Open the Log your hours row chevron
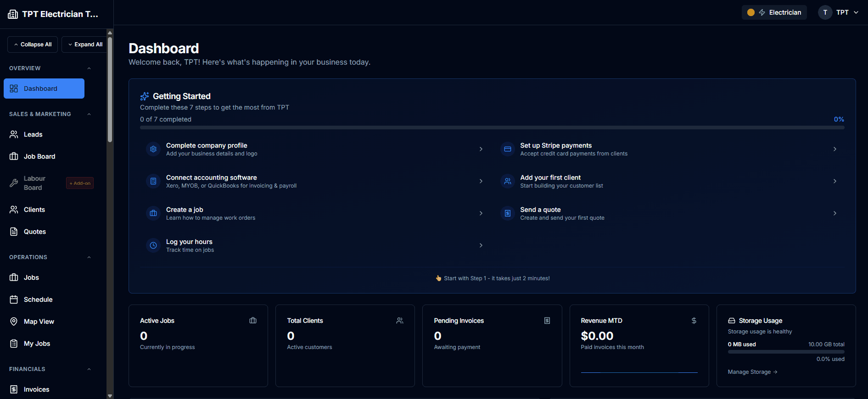 pyautogui.click(x=481, y=245)
